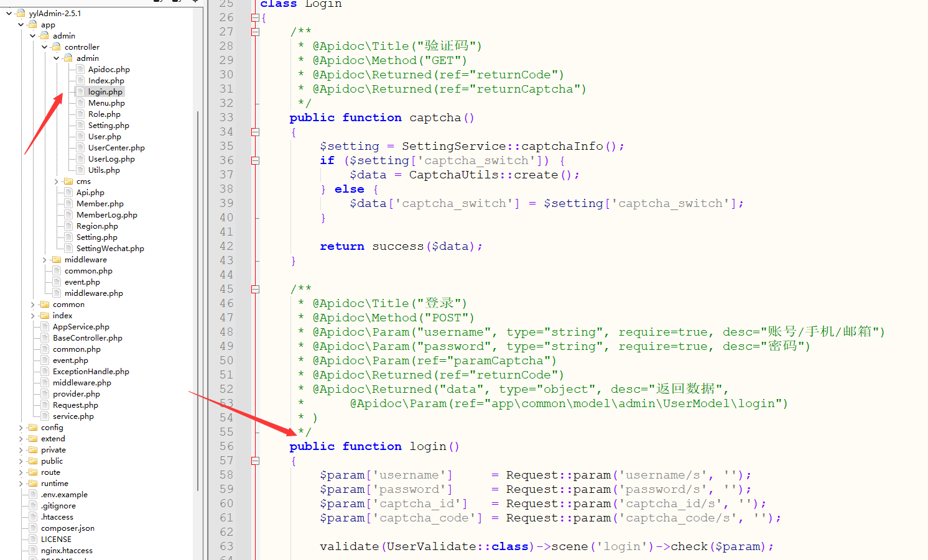Screen dimensions: 928x560
Task: Click line number 33 in gutter
Action: (x=226, y=117)
